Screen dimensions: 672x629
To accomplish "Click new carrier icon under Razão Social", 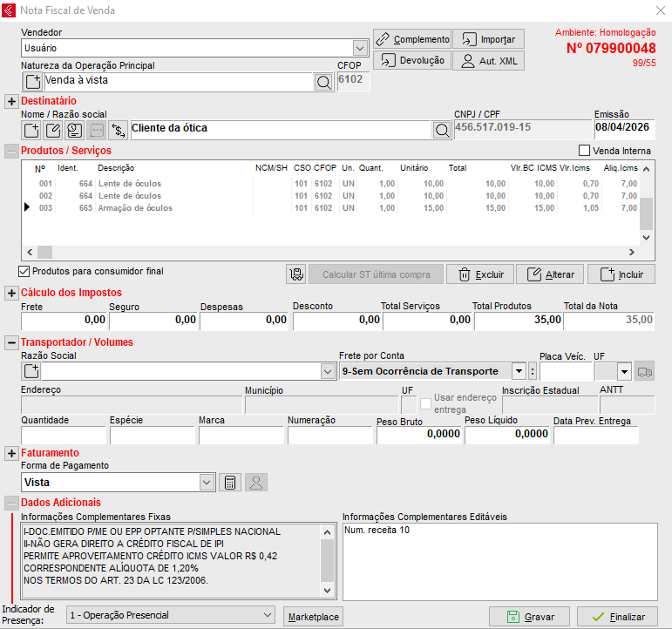I will pyautogui.click(x=31, y=371).
